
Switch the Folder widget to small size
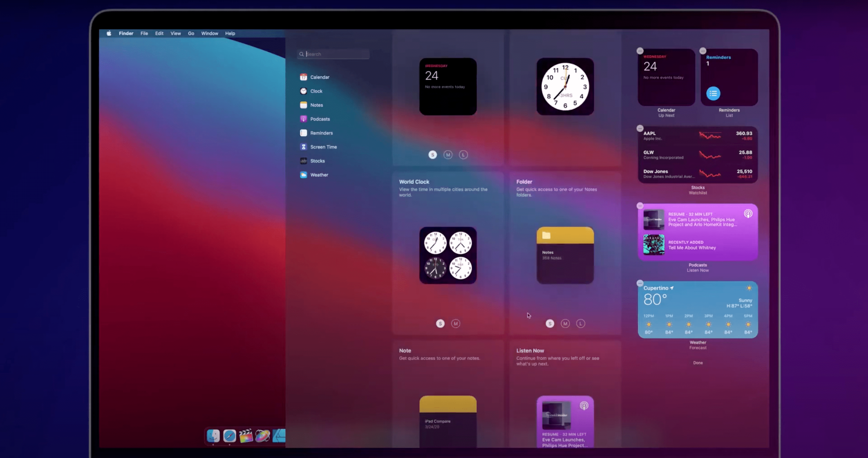click(550, 323)
